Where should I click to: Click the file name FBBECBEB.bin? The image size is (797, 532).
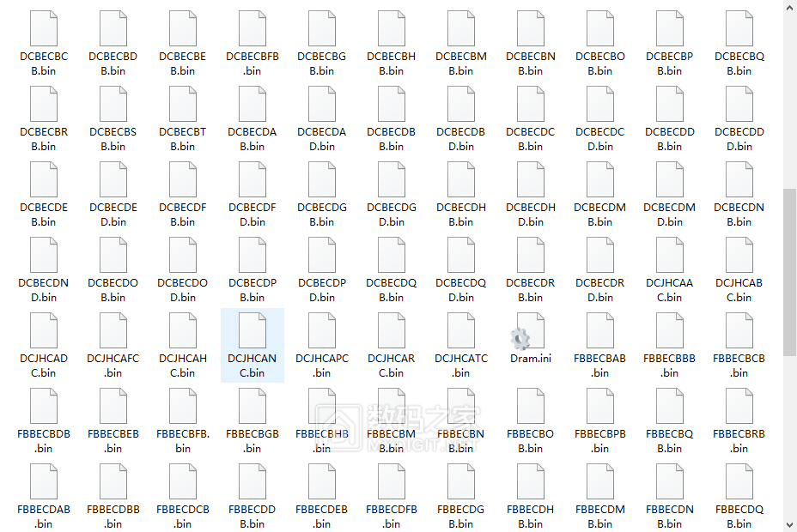[x=113, y=442]
